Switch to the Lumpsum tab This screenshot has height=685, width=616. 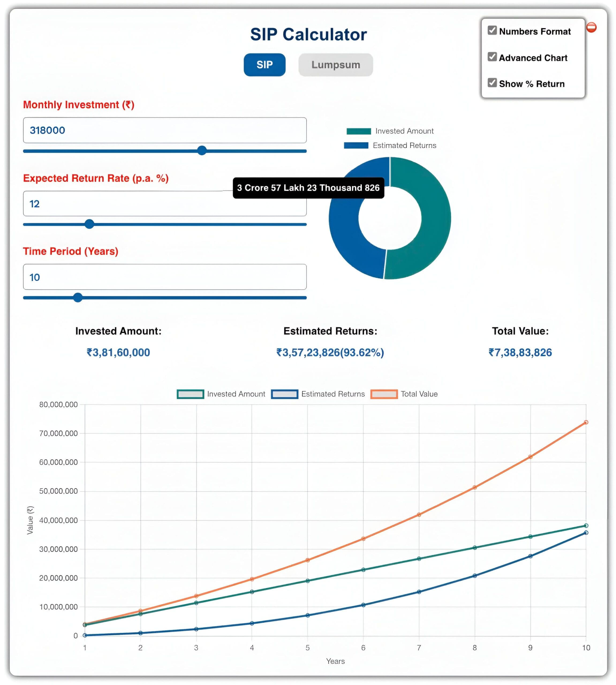click(x=335, y=64)
